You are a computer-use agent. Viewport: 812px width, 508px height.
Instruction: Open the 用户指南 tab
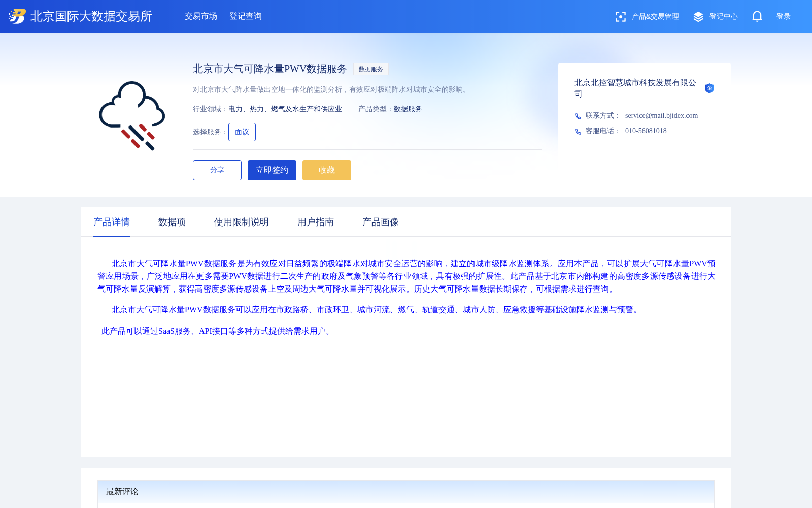(x=316, y=222)
